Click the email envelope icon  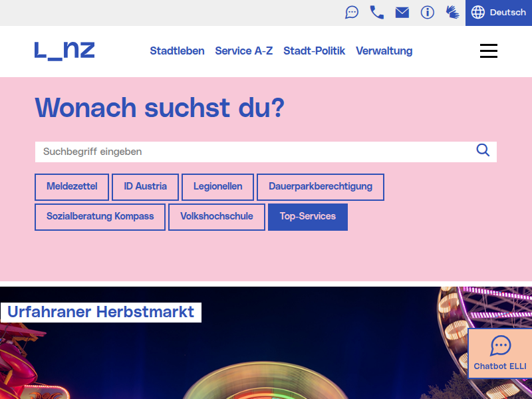[x=402, y=13]
